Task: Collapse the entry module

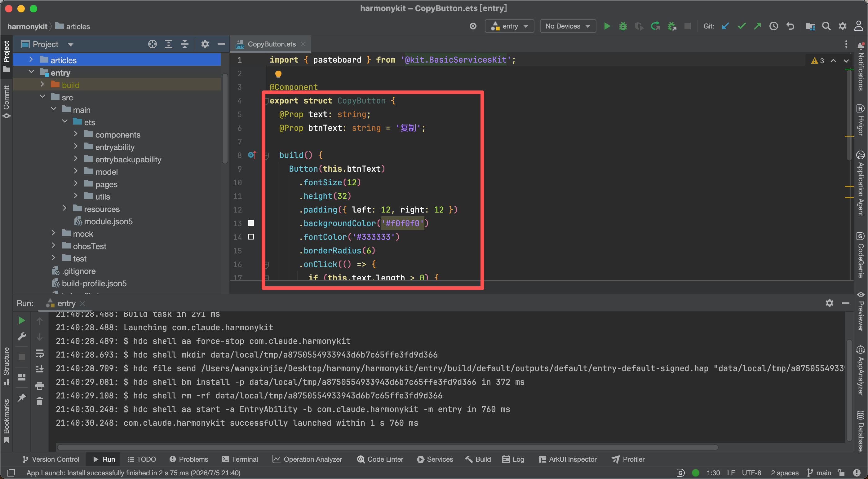Action: (31, 72)
